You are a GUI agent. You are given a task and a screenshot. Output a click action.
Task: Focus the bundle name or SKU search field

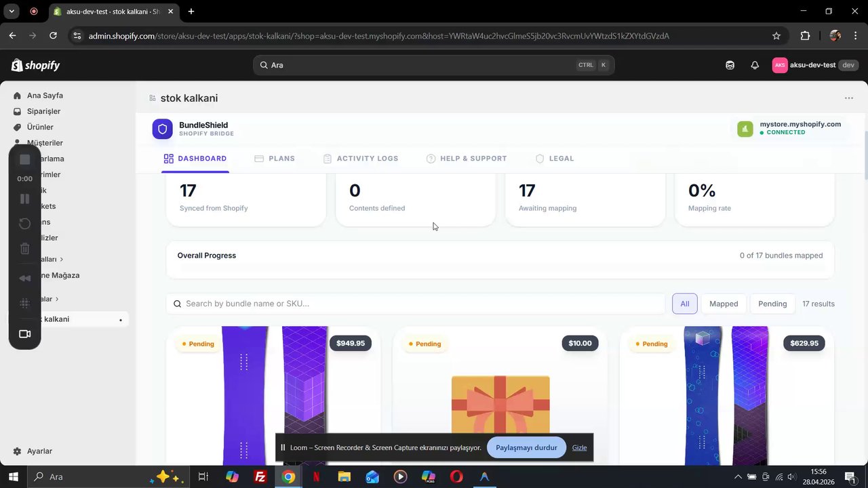416,304
